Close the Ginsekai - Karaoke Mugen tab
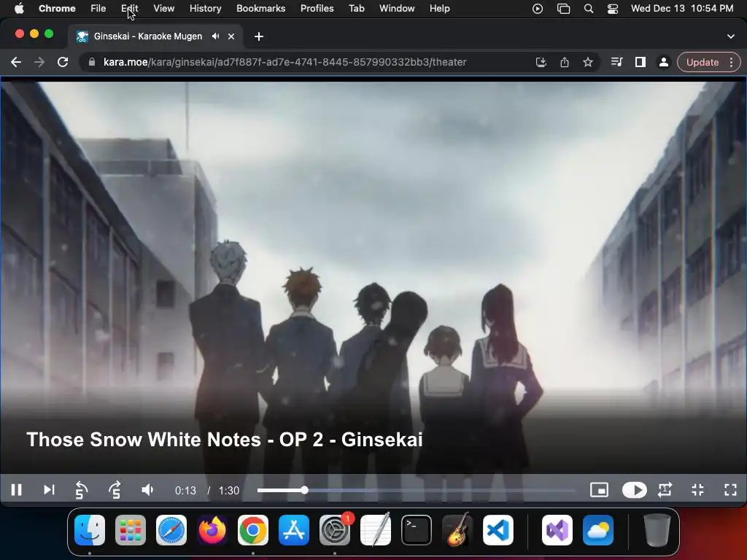This screenshot has height=560, width=747. [x=231, y=36]
